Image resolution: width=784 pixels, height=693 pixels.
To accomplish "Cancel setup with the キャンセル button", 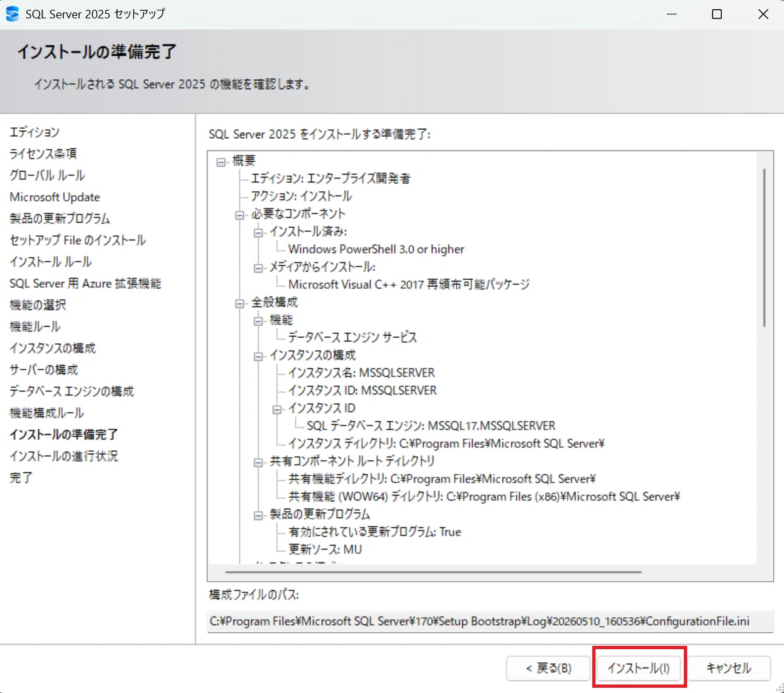I will [728, 668].
